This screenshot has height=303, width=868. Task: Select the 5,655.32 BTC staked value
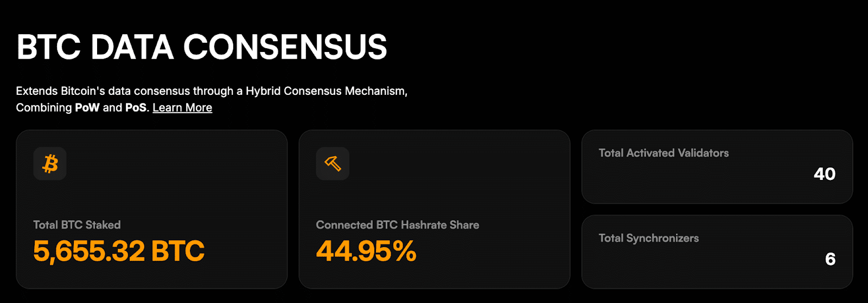(x=119, y=251)
